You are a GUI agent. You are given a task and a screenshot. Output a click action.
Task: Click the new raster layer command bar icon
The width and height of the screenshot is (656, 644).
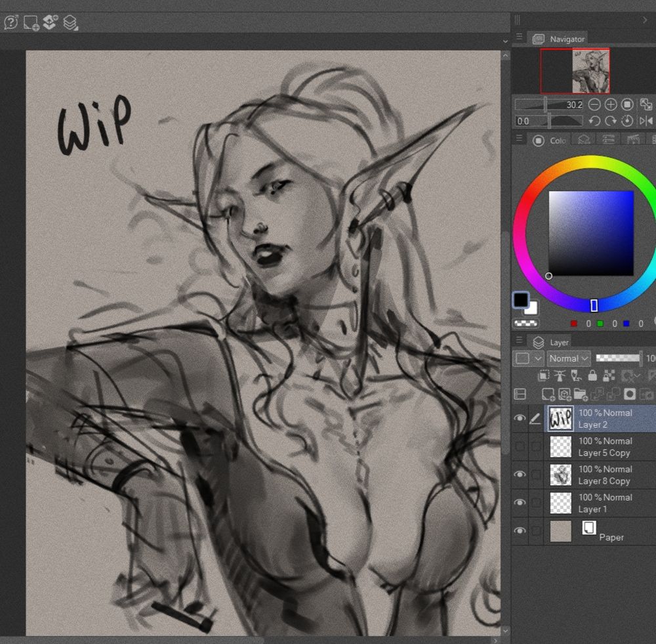[x=31, y=22]
